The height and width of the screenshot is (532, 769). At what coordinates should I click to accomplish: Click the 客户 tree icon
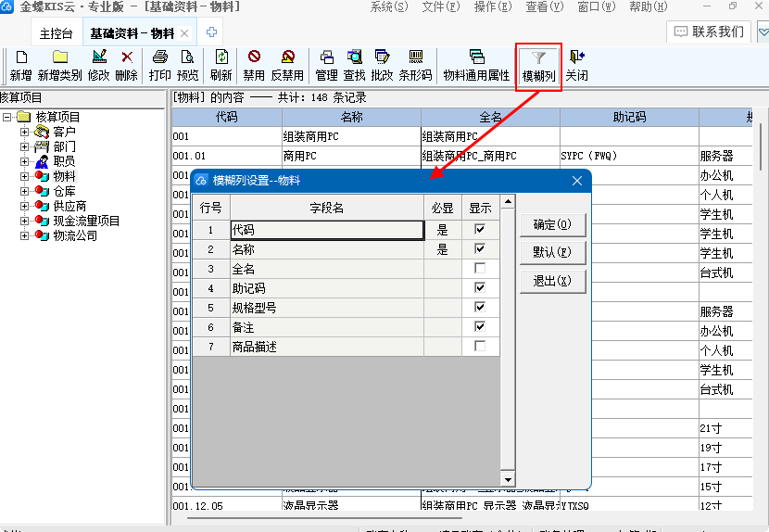click(42, 132)
